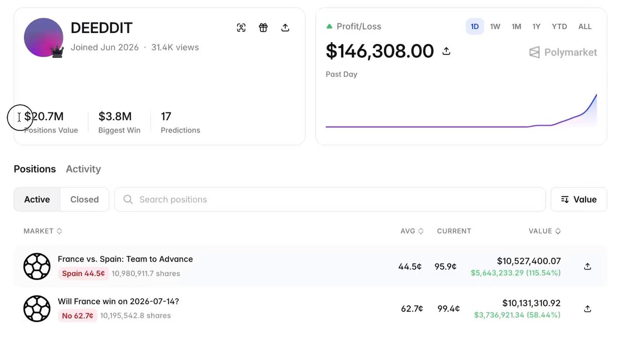Click the profile scan icon next to DEEDDIT
619x364 pixels.
point(241,28)
